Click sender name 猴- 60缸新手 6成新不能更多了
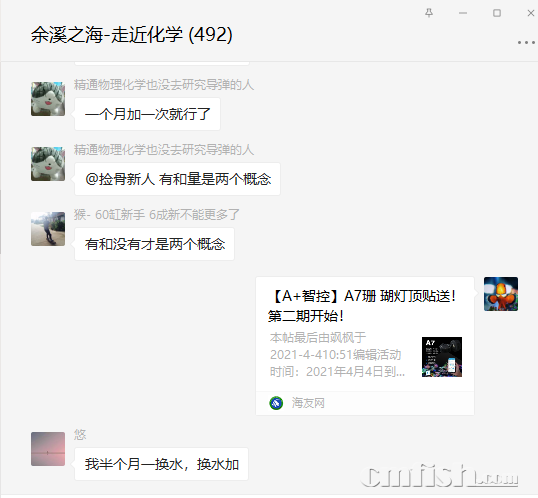This screenshot has height=498, width=538. [156, 215]
